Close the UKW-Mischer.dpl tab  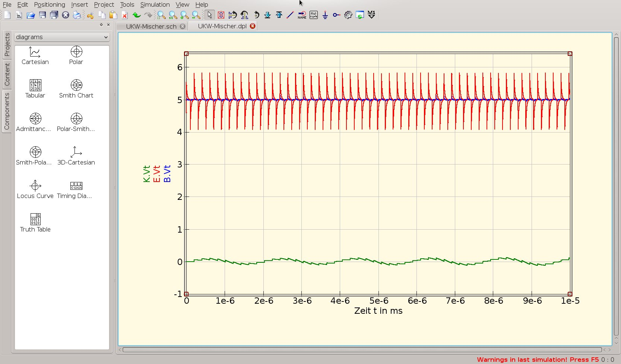click(253, 26)
